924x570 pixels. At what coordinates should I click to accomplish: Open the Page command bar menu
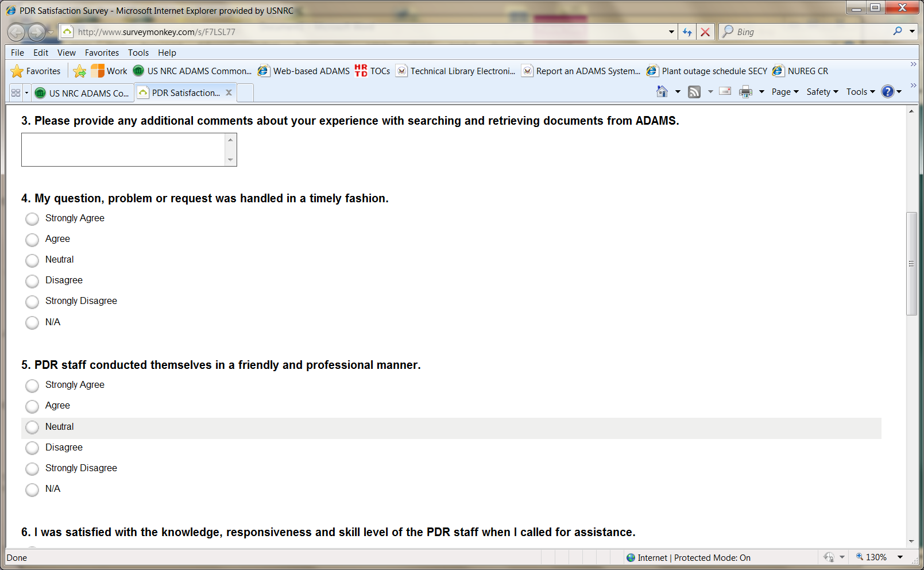(785, 92)
